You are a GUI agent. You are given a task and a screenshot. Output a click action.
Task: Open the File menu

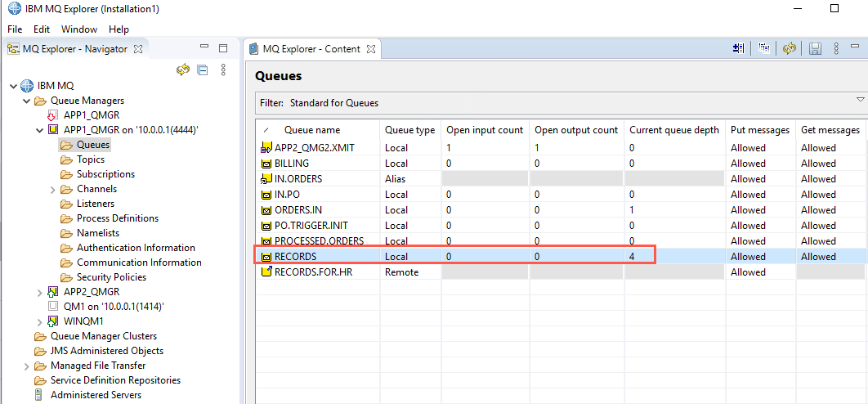pyautogui.click(x=15, y=29)
